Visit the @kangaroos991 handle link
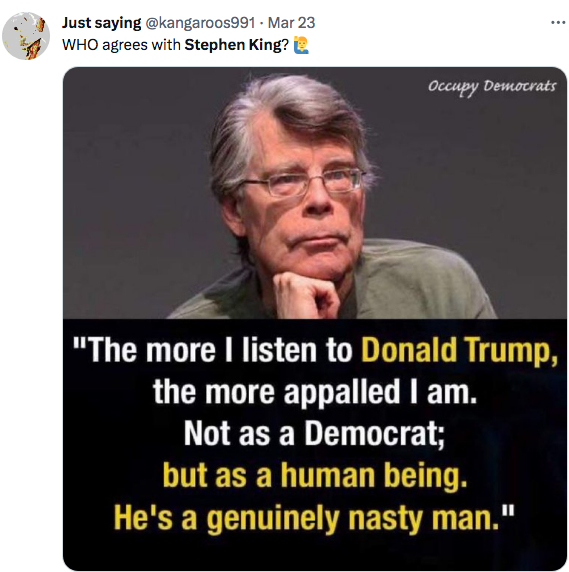Viewport: 569px width, 572px height. 200,23
